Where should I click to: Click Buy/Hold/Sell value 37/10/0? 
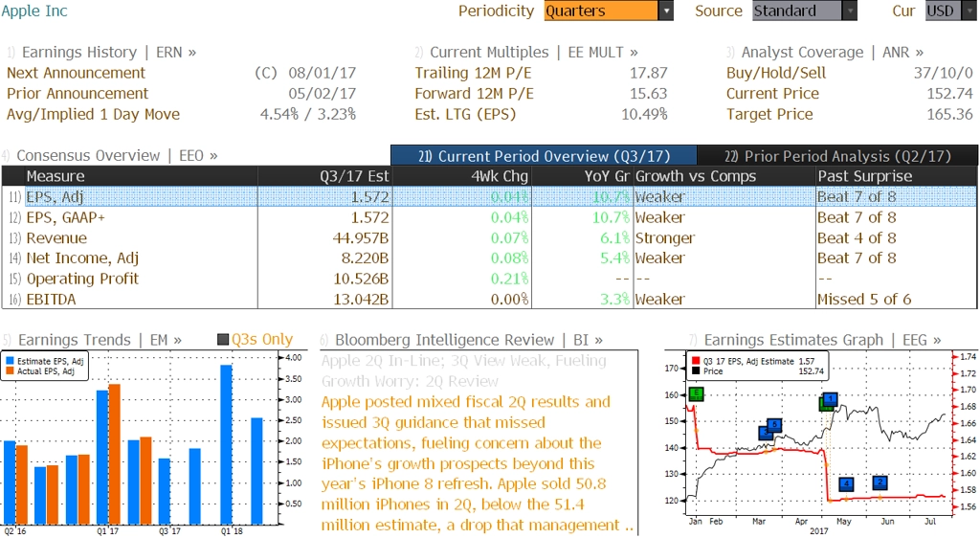(x=943, y=73)
